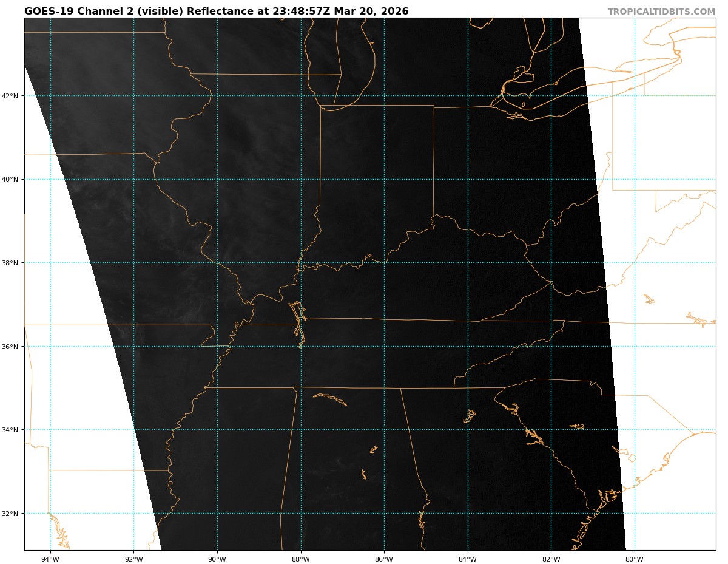Click the 90°W longitude label
Screen dimensions: 728x564
pyautogui.click(x=217, y=559)
